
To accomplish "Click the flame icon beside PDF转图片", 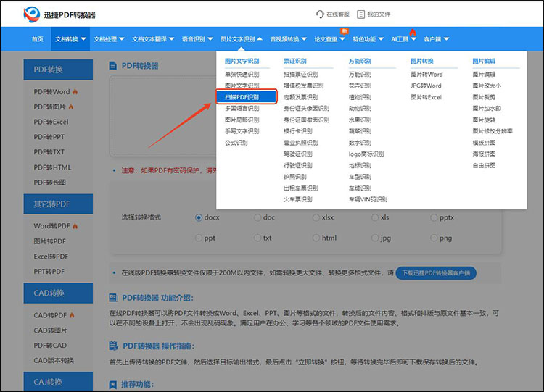I will pyautogui.click(x=71, y=107).
